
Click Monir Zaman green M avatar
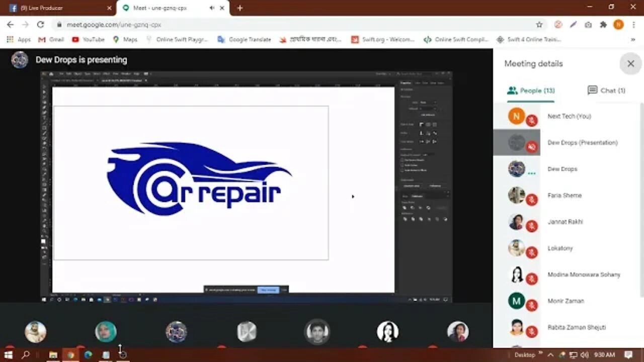point(516,301)
